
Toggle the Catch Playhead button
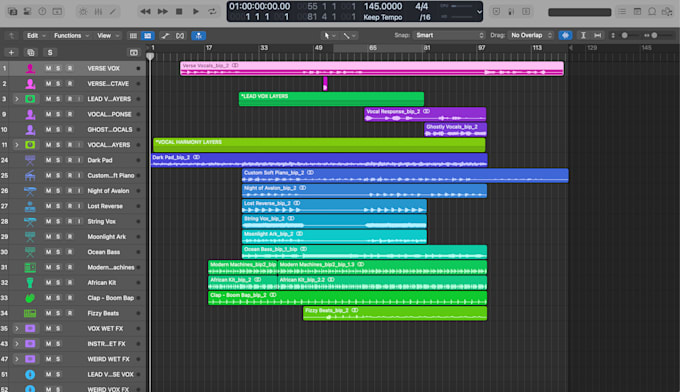pos(198,36)
